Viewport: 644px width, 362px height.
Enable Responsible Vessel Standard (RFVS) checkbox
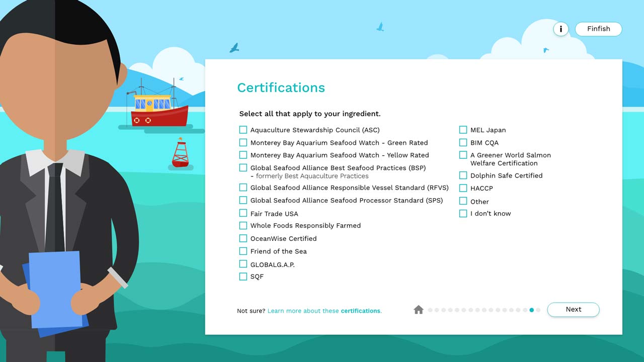pos(243,188)
